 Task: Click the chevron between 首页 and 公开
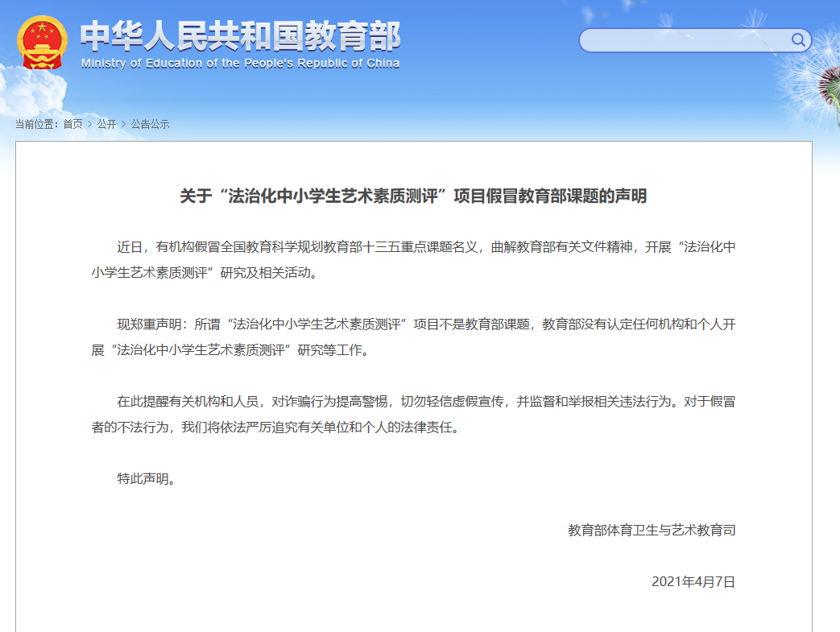pos(89,124)
